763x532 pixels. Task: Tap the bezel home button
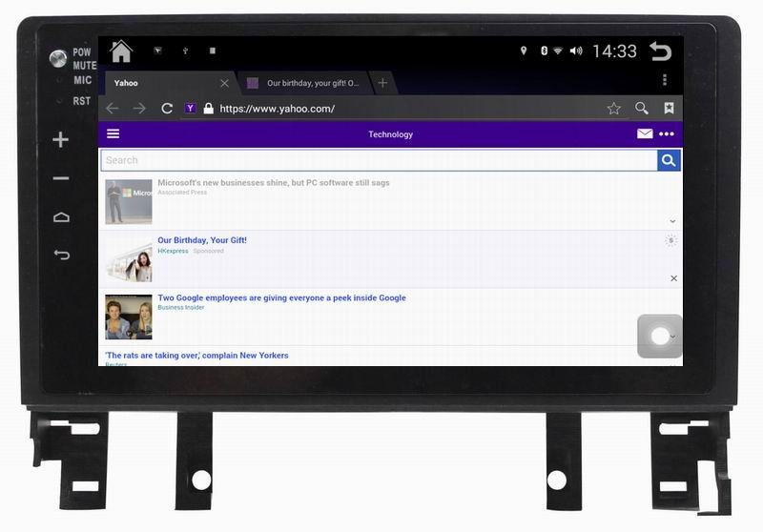(x=61, y=216)
